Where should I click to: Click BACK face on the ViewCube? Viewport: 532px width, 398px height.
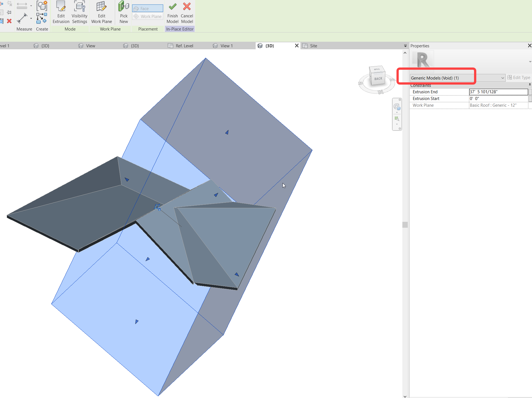[377, 78]
